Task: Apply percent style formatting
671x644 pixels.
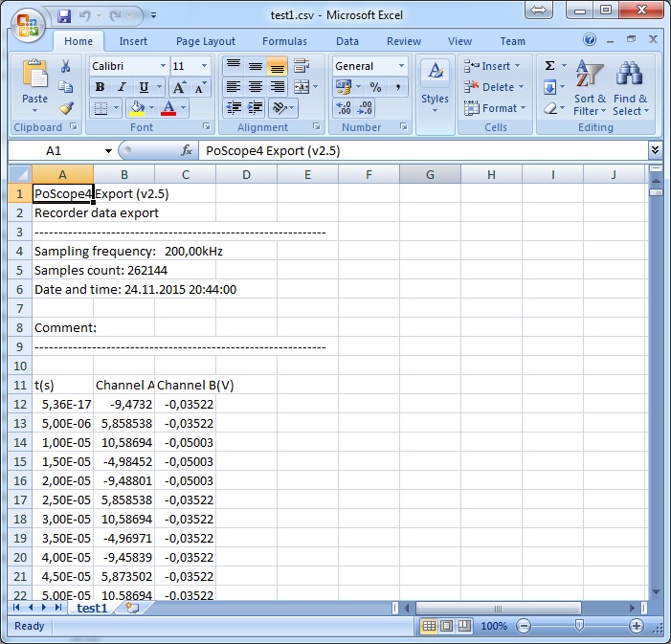Action: [375, 87]
